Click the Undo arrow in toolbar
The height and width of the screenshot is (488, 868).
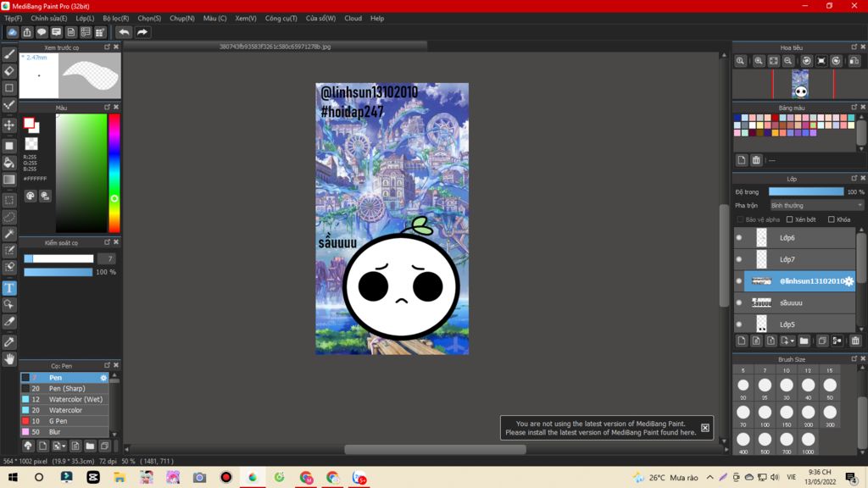pyautogui.click(x=124, y=32)
